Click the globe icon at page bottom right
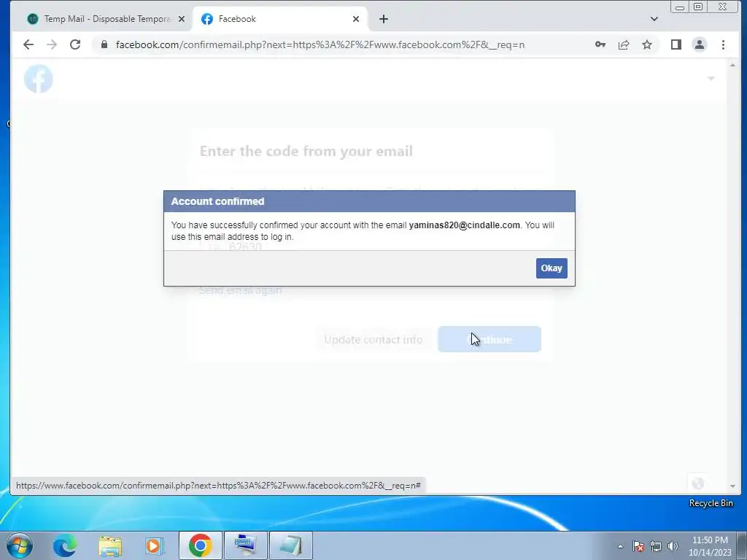 698,483
